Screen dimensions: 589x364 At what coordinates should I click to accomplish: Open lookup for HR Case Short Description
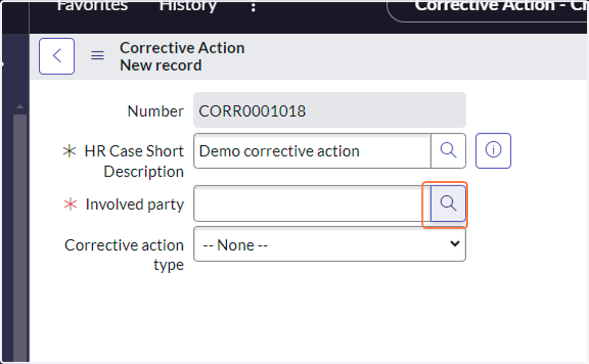pos(448,151)
